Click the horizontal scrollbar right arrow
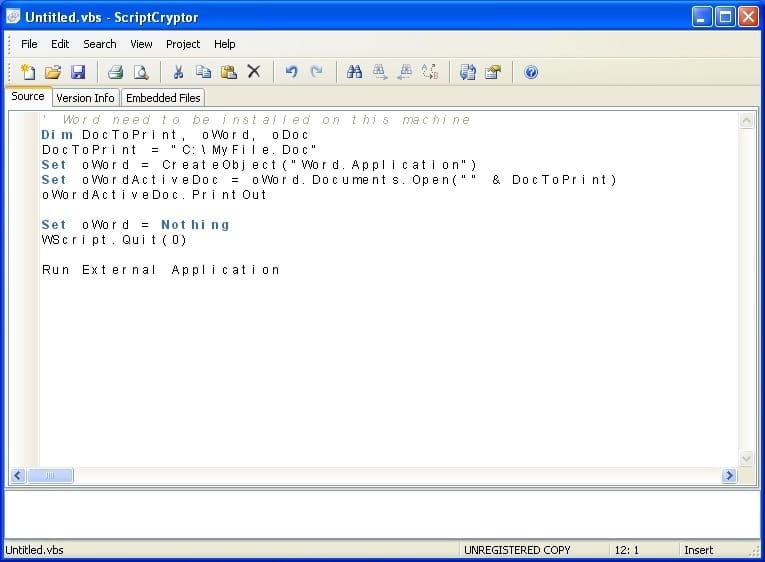This screenshot has width=765, height=562. pyautogui.click(x=729, y=475)
